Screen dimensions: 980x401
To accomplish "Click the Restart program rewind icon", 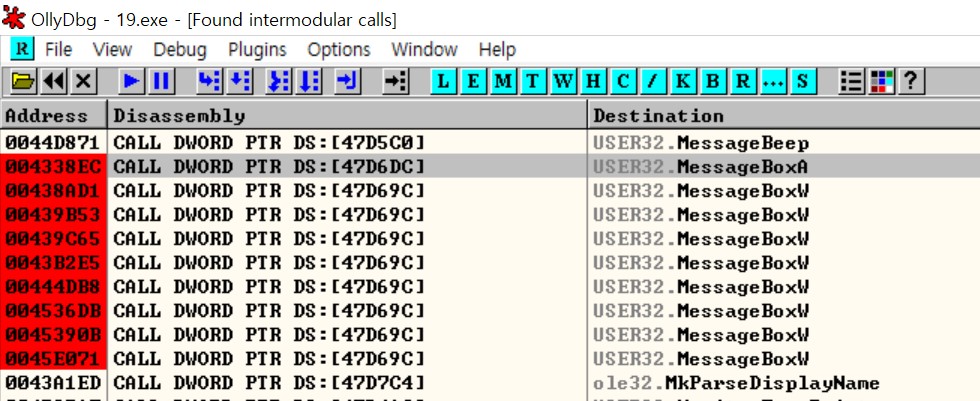I will (x=54, y=82).
